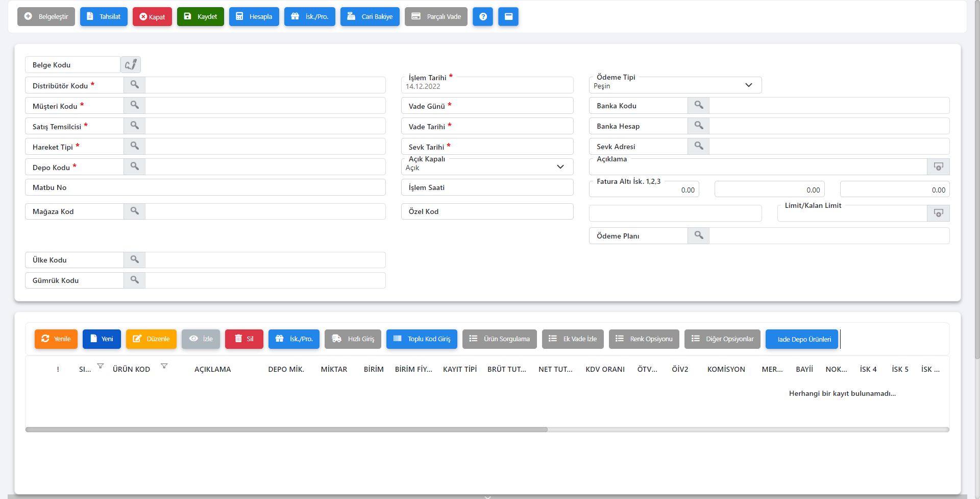
Task: Click the Ödeme Planı search icon
Action: [x=698, y=235]
